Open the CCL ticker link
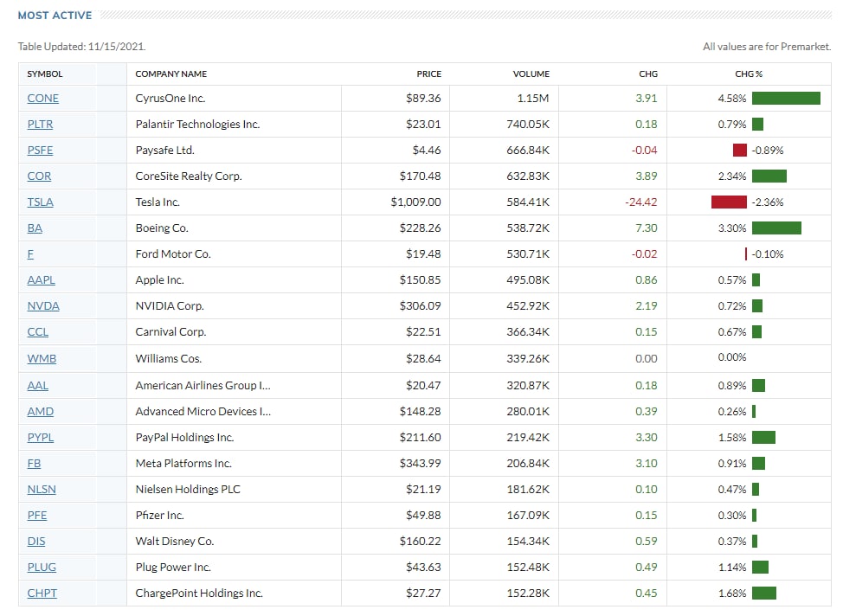Image resolution: width=843 pixels, height=616 pixels. [37, 332]
